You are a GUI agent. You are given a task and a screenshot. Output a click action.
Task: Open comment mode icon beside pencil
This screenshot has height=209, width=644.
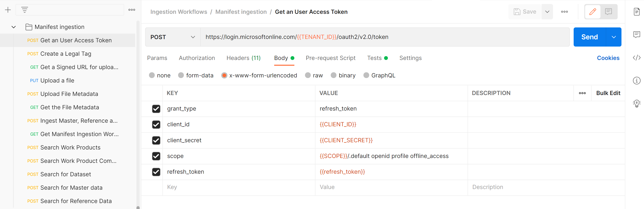coord(608,11)
